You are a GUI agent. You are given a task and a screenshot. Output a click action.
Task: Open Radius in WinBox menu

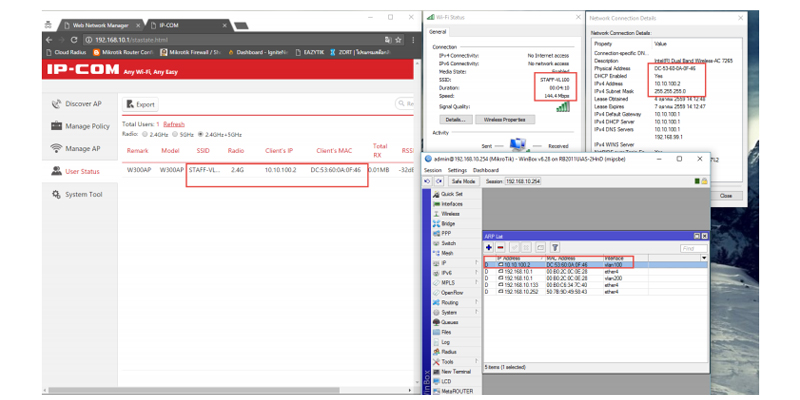point(447,352)
